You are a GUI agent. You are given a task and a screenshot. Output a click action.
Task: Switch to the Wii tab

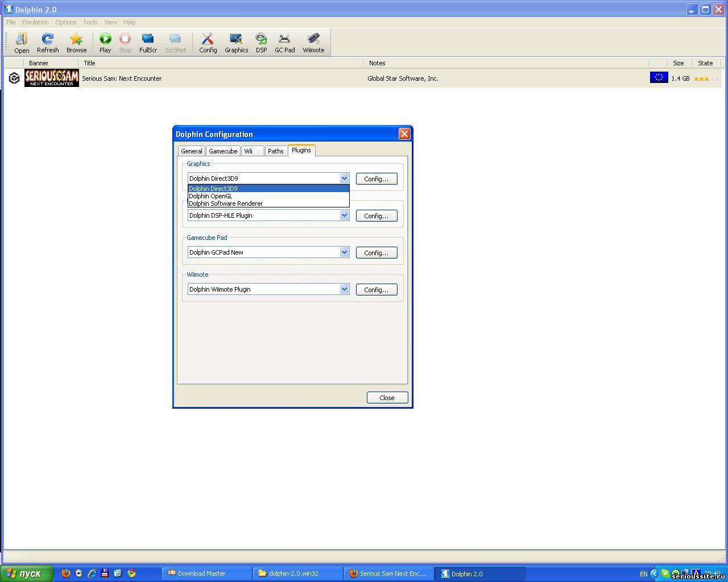pyautogui.click(x=253, y=151)
